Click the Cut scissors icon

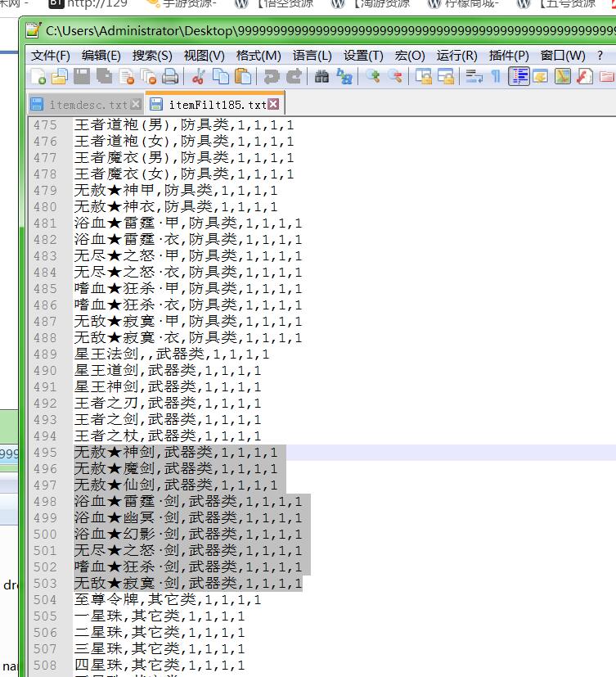click(x=198, y=77)
